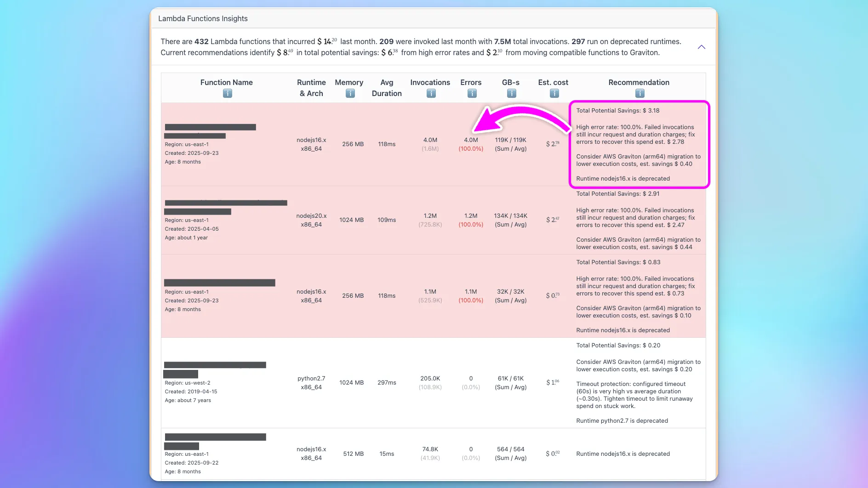The image size is (868, 488).
Task: Click the Recommendation column header
Action: coord(639,82)
